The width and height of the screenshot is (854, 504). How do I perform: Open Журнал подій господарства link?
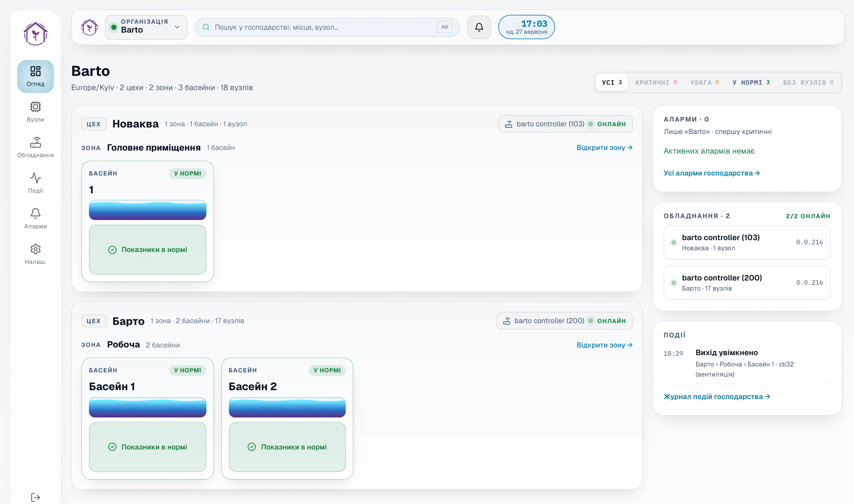pyautogui.click(x=717, y=397)
